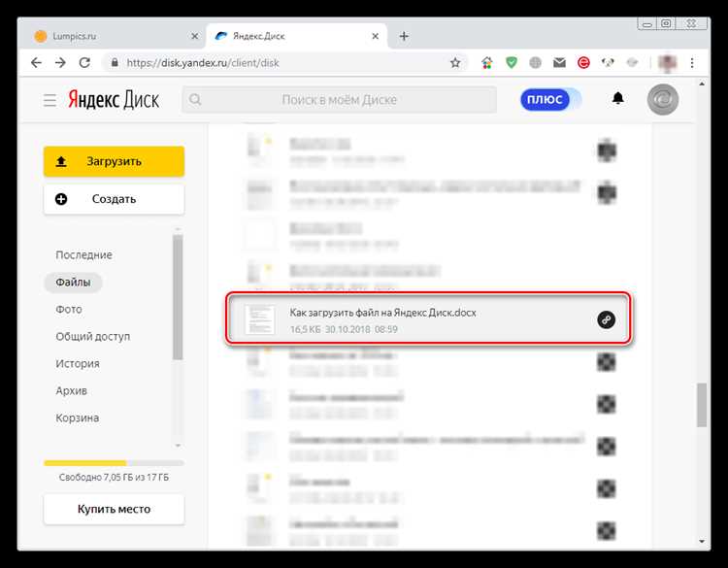Image resolution: width=728 pixels, height=568 pixels.
Task: Select the Как загрузить файл docx file thumbnail
Action: pyautogui.click(x=259, y=319)
